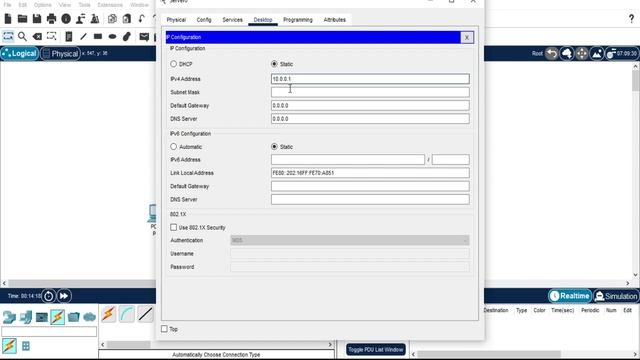The height and width of the screenshot is (360, 640).
Task: Print using the printer icon
Action: tap(51, 19)
